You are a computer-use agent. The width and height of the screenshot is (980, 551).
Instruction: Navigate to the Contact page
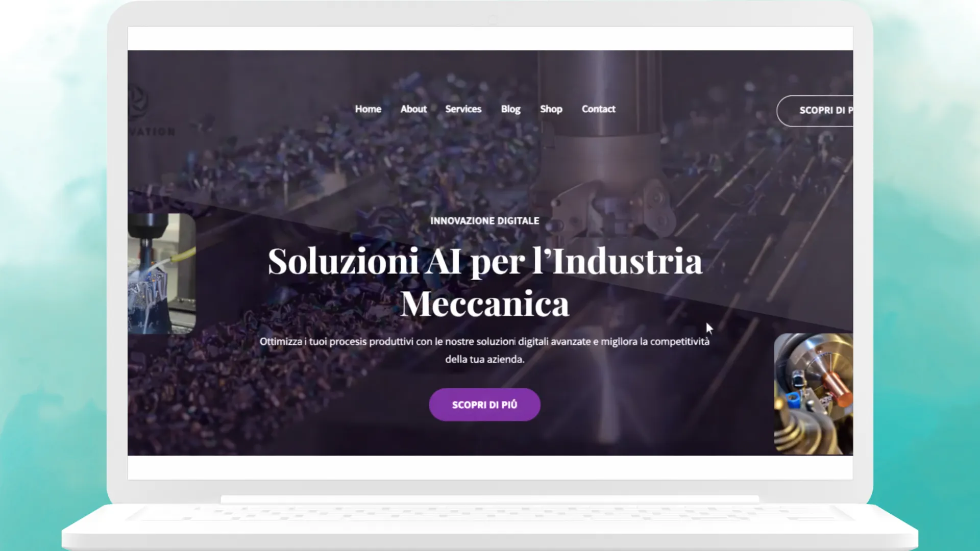click(x=598, y=109)
